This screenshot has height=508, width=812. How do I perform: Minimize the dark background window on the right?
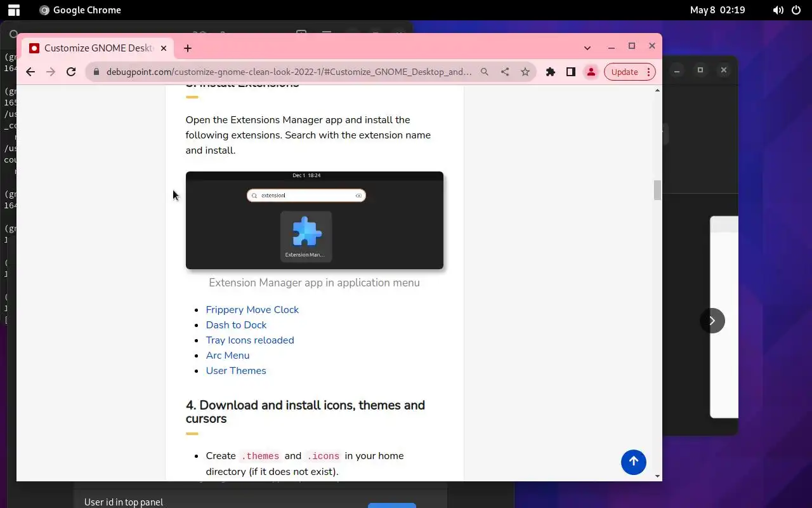(x=678, y=70)
